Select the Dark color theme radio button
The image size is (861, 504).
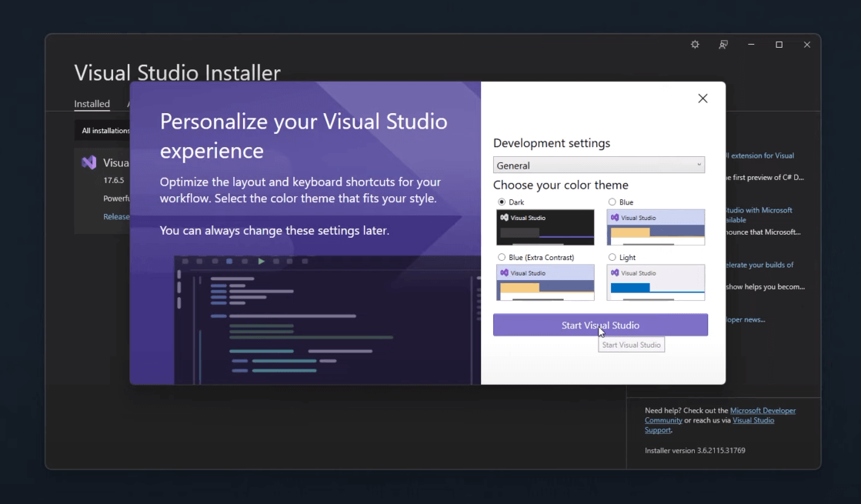coord(502,202)
